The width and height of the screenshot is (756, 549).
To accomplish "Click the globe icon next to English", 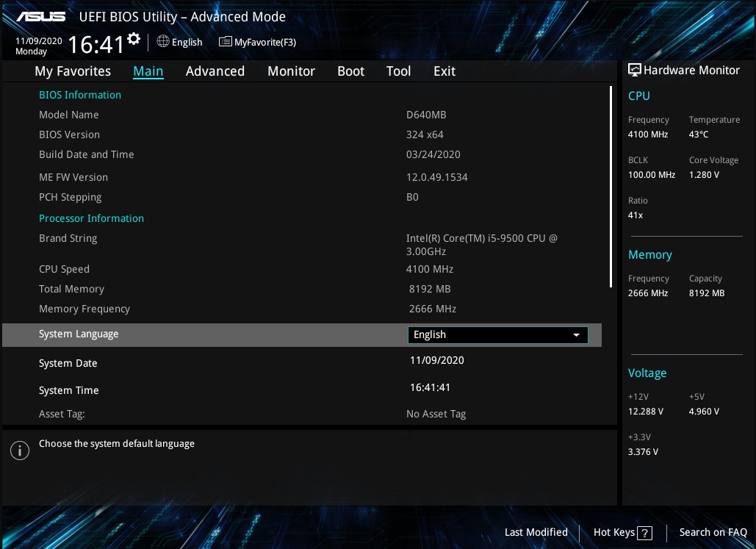I will click(x=162, y=42).
